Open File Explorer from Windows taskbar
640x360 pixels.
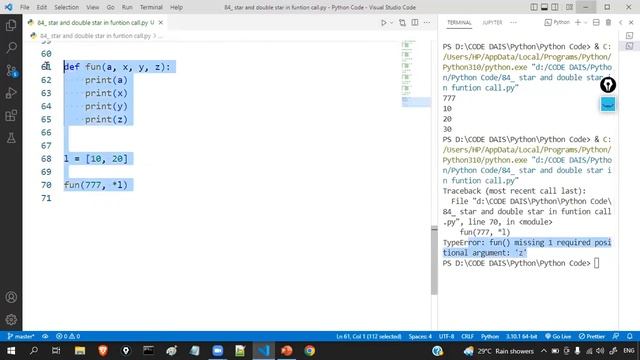[80, 351]
